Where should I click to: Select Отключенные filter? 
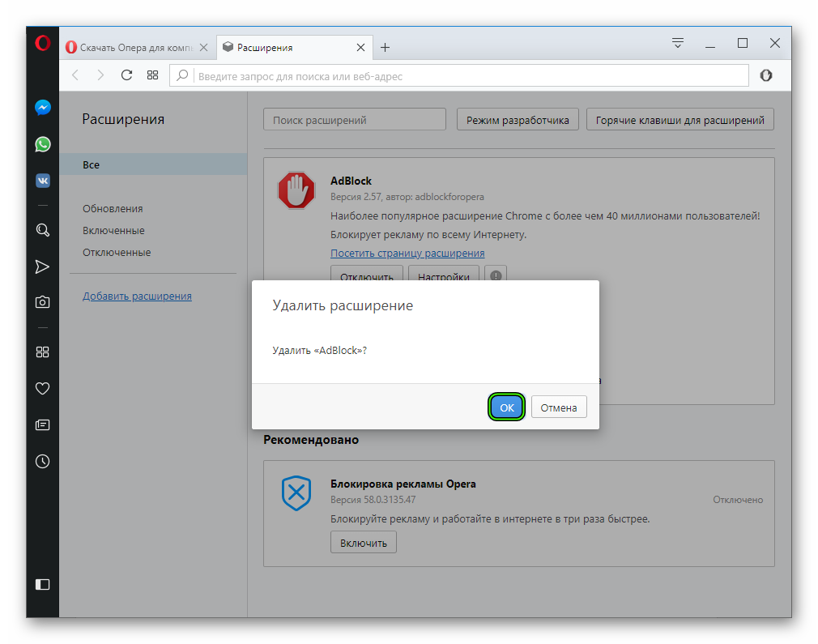tap(117, 253)
